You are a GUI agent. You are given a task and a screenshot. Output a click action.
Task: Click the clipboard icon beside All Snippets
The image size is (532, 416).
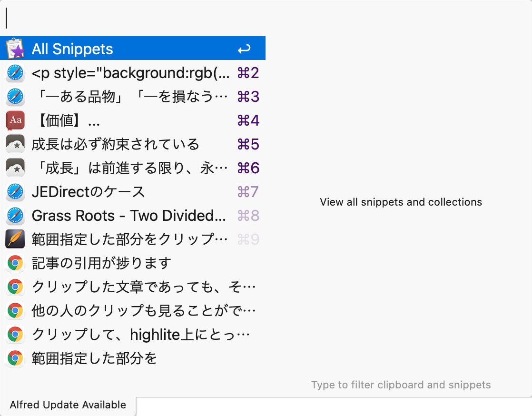point(15,48)
